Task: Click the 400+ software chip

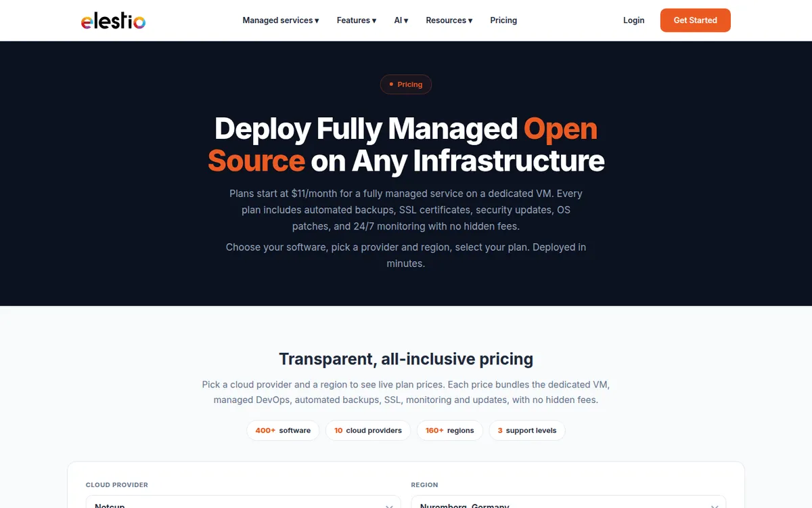Action: [283, 430]
